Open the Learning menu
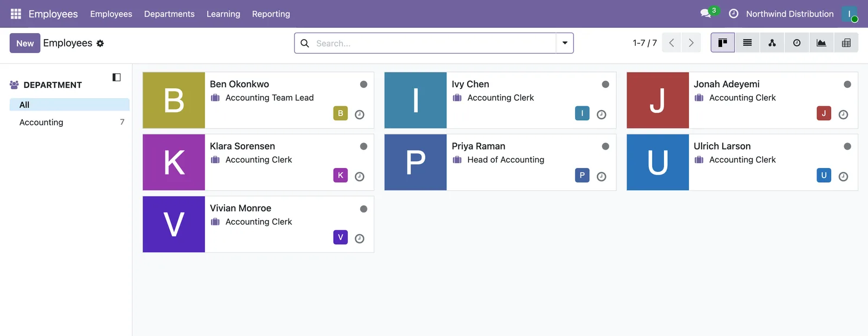868x336 pixels. 224,14
